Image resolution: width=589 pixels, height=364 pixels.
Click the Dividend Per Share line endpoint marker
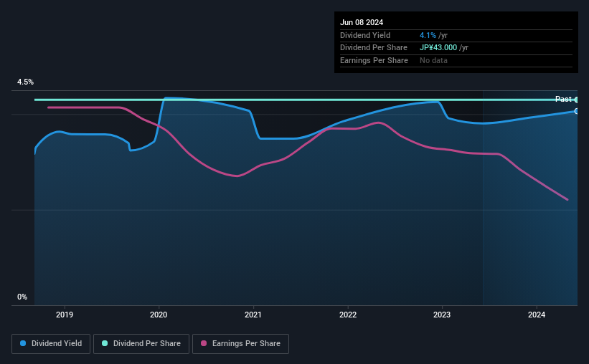coord(576,100)
